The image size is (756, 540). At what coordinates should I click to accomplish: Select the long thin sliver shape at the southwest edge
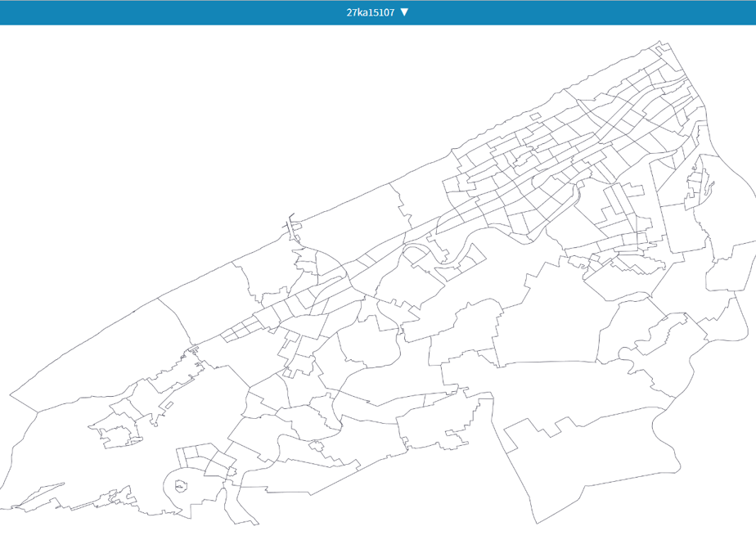tap(38, 495)
